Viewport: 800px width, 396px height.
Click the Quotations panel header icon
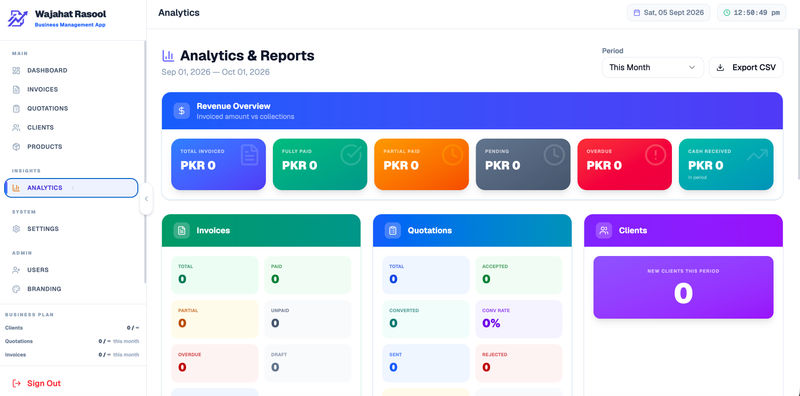pyautogui.click(x=392, y=231)
